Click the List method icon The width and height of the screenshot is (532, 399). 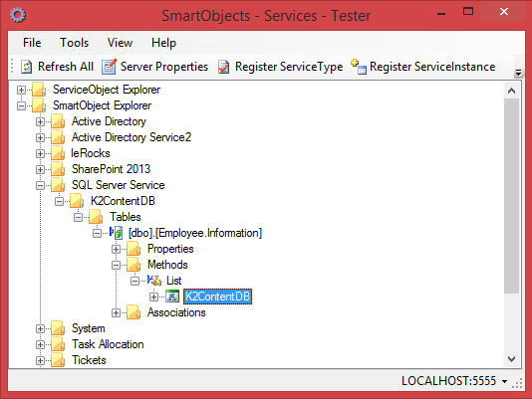click(x=154, y=281)
